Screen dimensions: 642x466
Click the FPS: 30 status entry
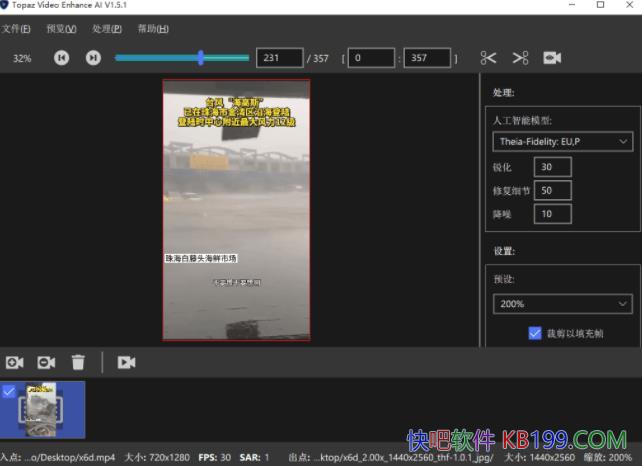(215, 457)
